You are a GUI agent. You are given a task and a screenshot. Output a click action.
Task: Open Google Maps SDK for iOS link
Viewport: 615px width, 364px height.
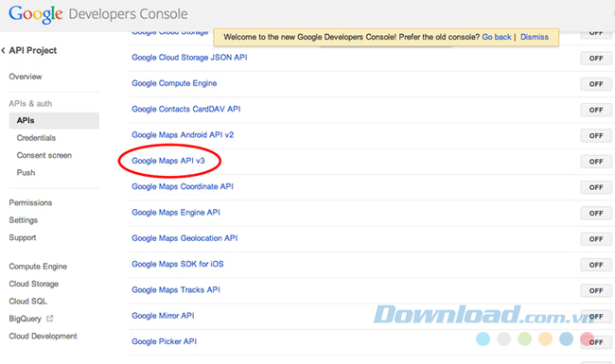coord(178,265)
